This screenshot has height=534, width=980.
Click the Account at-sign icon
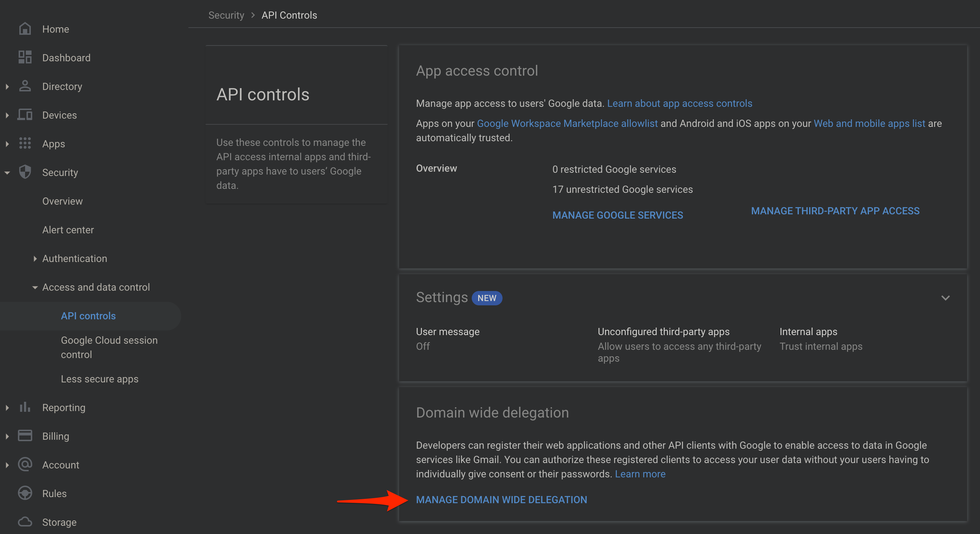click(x=25, y=464)
